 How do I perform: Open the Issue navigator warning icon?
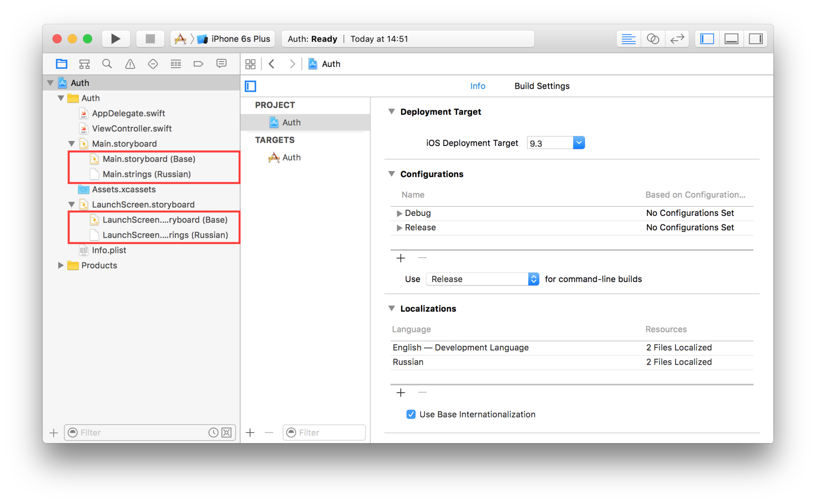click(130, 64)
